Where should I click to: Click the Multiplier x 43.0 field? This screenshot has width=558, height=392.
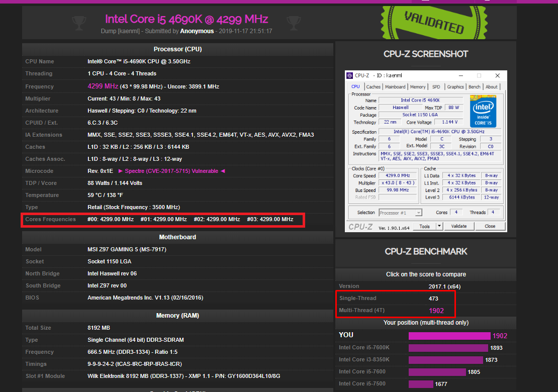pyautogui.click(x=398, y=183)
